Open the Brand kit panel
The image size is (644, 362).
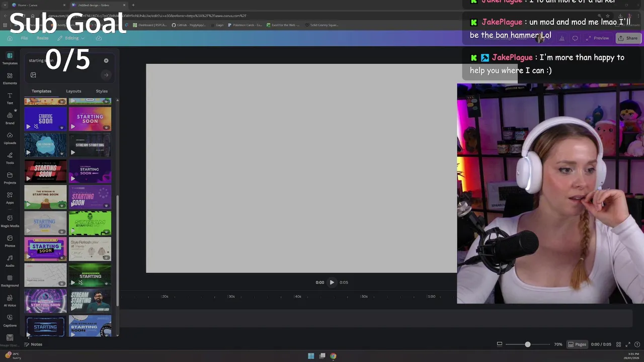click(10, 118)
